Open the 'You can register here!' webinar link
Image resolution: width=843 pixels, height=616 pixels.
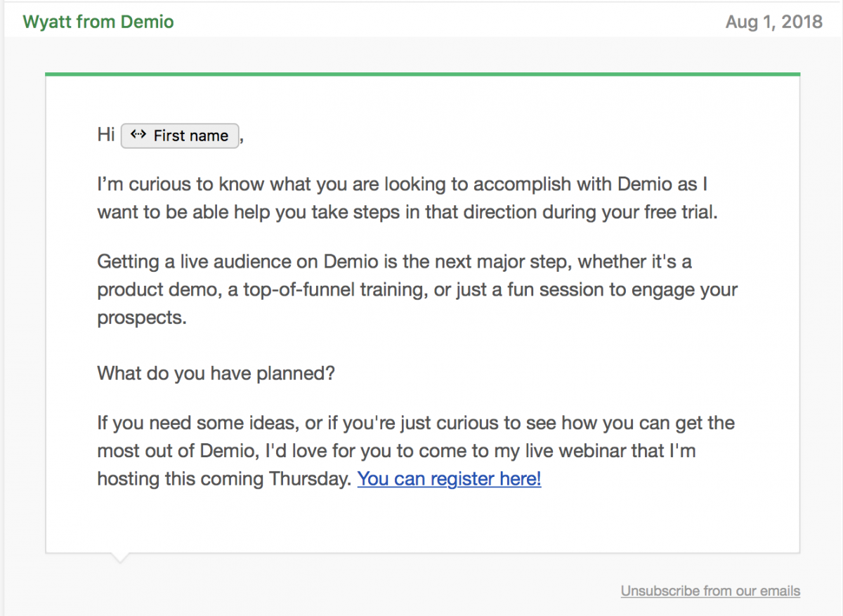(449, 478)
